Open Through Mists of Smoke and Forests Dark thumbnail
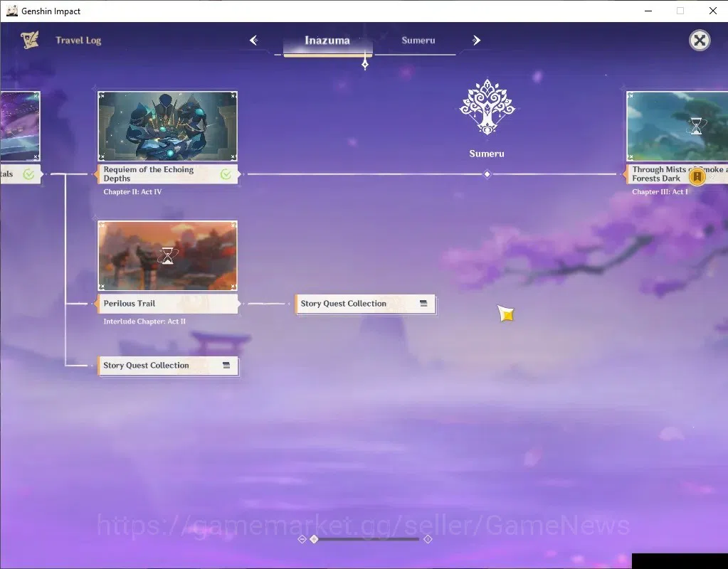Image resolution: width=728 pixels, height=569 pixels. point(677,126)
